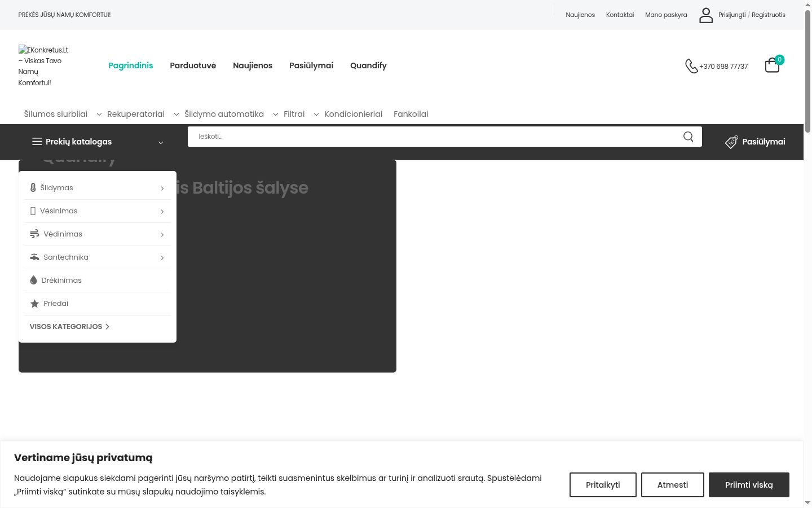This screenshot has width=812, height=508.
Task: Expand the Šildymas category chevron
Action: click(162, 189)
